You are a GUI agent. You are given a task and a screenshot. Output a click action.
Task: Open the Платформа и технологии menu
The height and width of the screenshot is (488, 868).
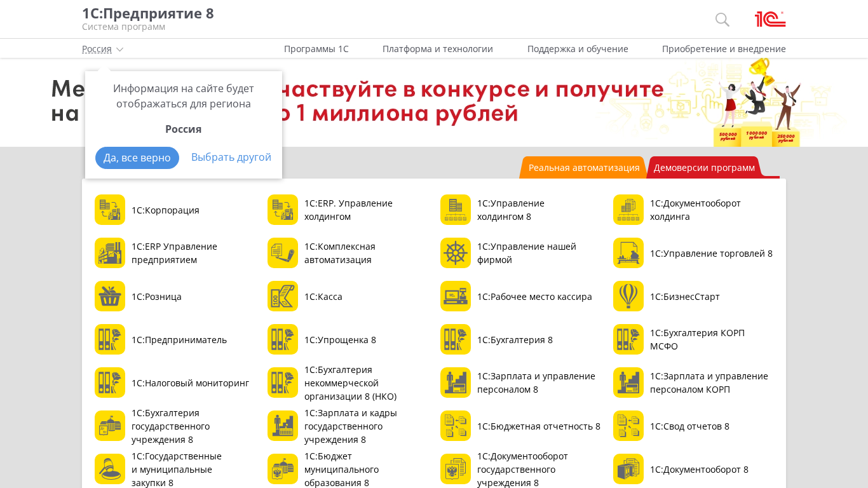point(438,49)
